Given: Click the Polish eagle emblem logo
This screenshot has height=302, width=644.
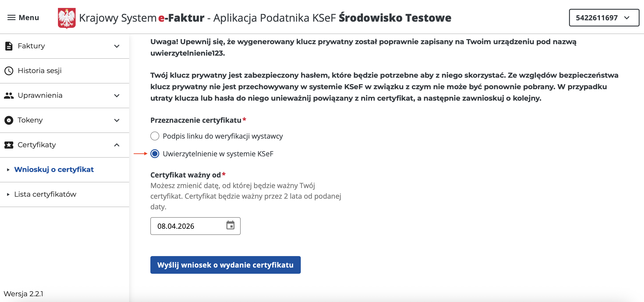Looking at the screenshot, I should click(x=67, y=18).
